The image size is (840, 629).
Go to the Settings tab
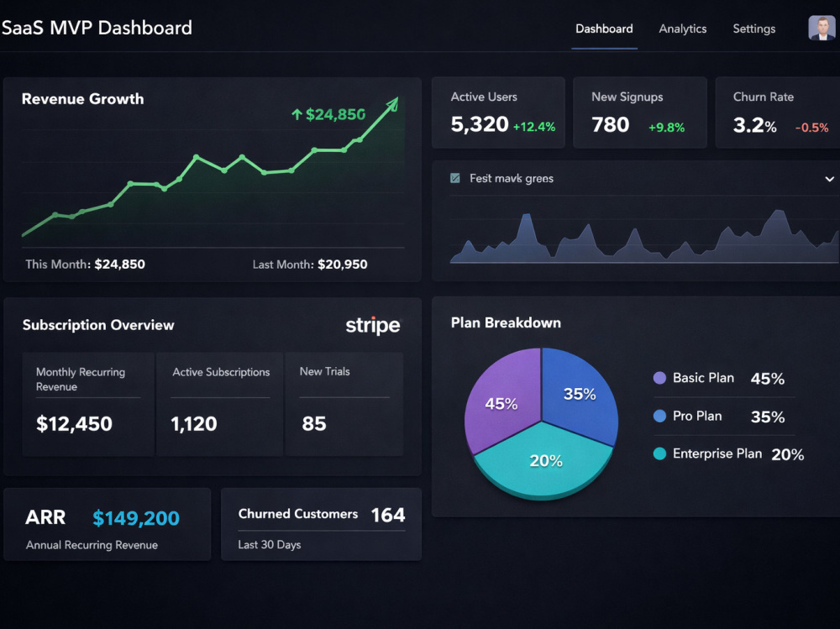753,29
